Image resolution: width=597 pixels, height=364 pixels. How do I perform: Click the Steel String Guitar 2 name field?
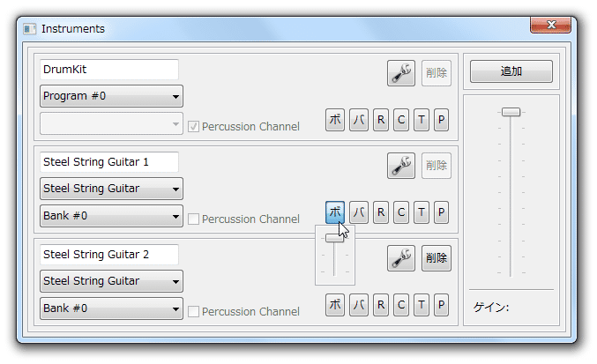[x=108, y=255]
